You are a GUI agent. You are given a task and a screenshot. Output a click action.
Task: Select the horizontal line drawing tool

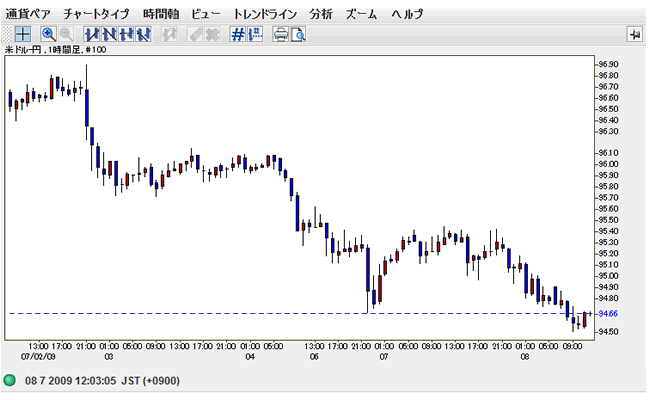click(x=126, y=34)
